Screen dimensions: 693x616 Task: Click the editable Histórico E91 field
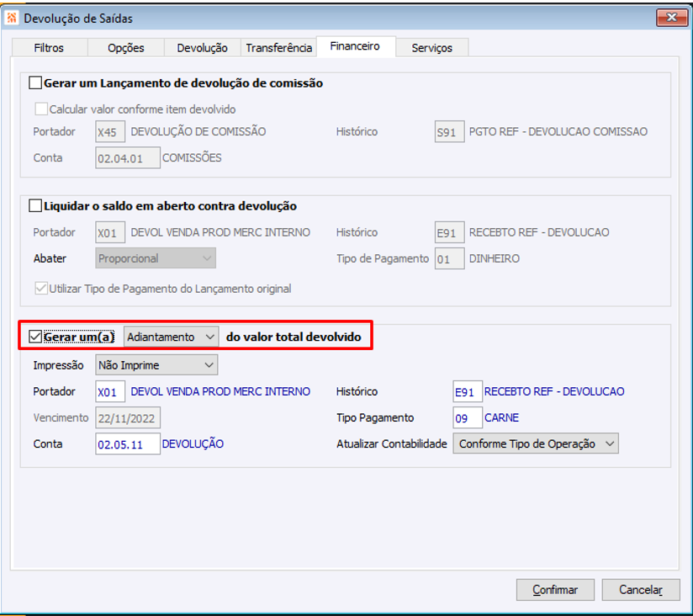click(x=468, y=392)
